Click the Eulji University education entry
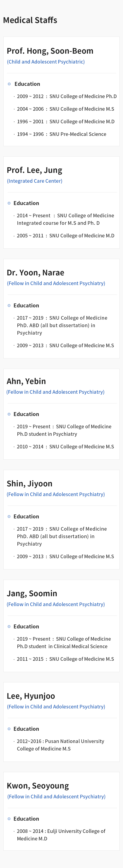This screenshot has height=868, width=123. [61, 835]
